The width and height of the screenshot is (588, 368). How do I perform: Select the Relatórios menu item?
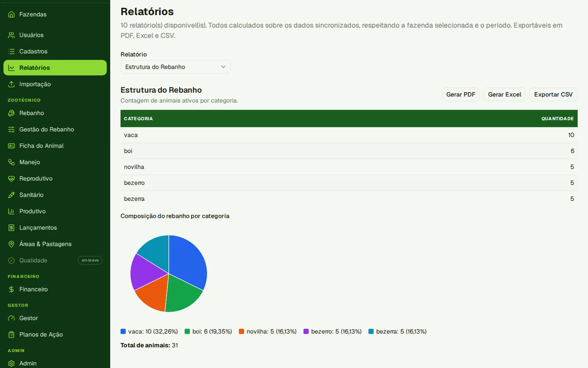pos(55,68)
